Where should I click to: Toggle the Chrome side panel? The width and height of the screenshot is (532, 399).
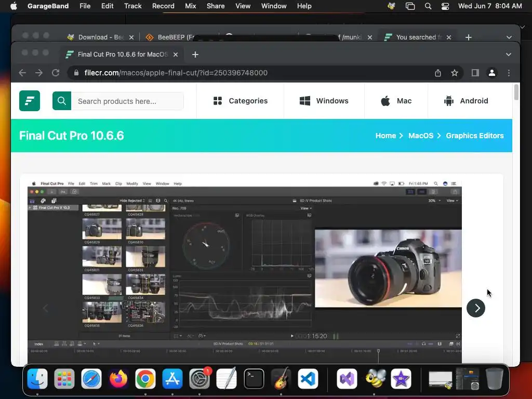[x=475, y=73]
